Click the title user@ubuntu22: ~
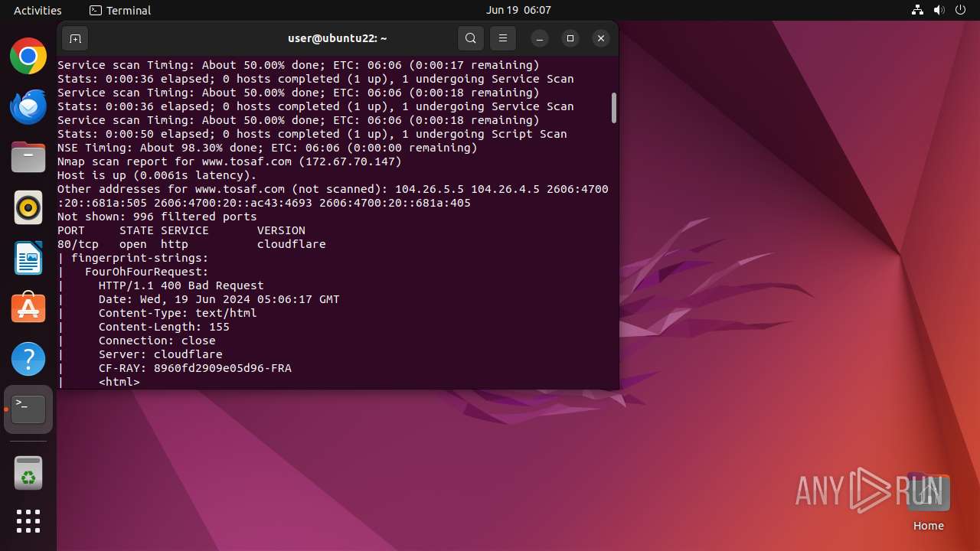The height and width of the screenshot is (551, 980). point(337,38)
